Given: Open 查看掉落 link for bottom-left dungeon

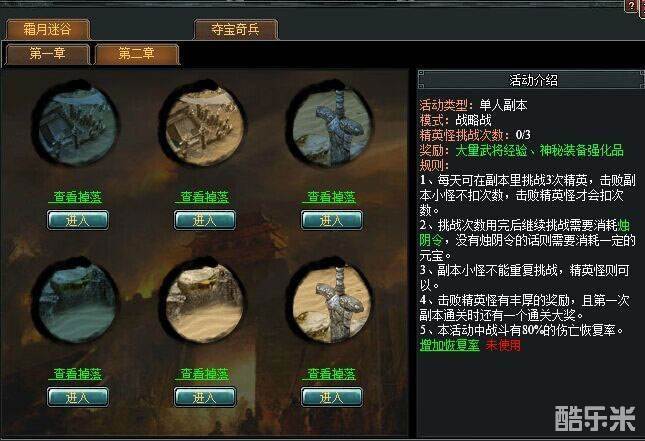Looking at the screenshot, I should click(x=77, y=374).
